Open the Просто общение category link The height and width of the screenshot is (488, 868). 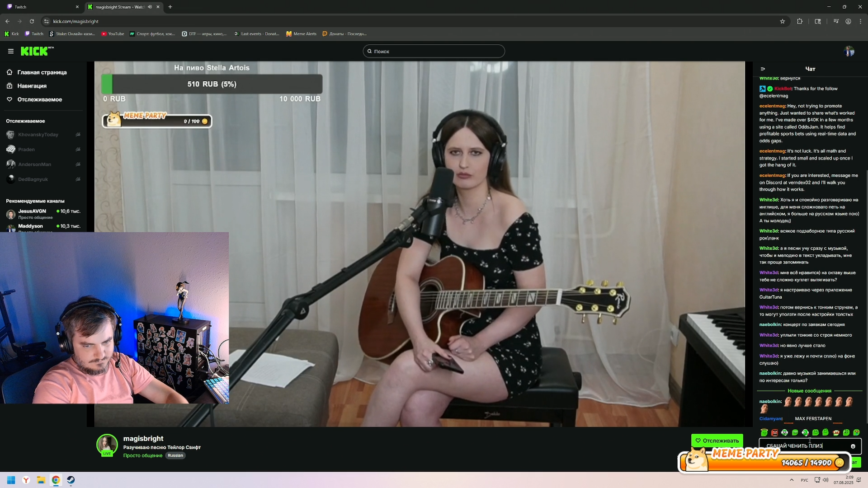(142, 455)
